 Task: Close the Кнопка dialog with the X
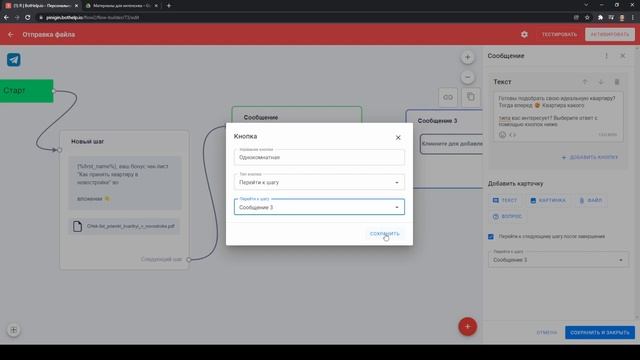[x=398, y=138]
